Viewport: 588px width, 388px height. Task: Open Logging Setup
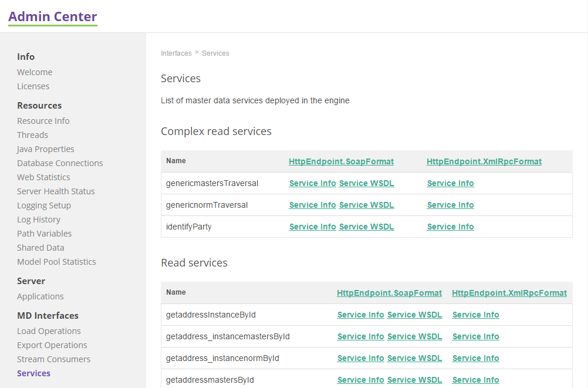click(43, 205)
